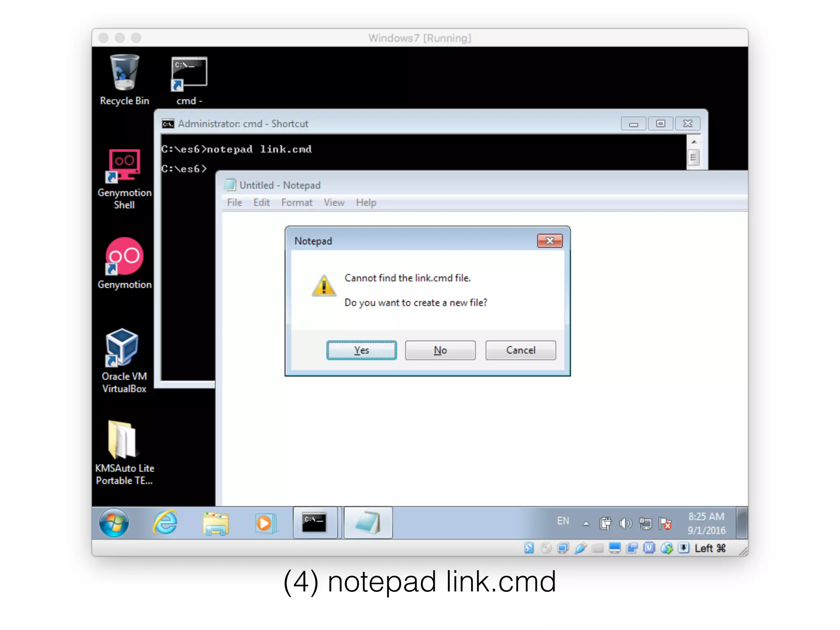The height and width of the screenshot is (630, 840).
Task: Open the Oracle VM VirtualBox shortcut
Action: tap(122, 348)
